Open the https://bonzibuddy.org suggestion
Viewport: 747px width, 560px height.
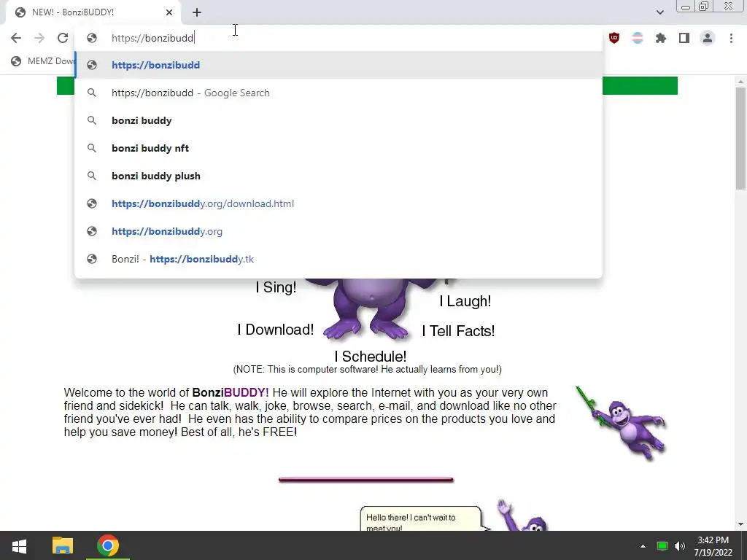338,231
